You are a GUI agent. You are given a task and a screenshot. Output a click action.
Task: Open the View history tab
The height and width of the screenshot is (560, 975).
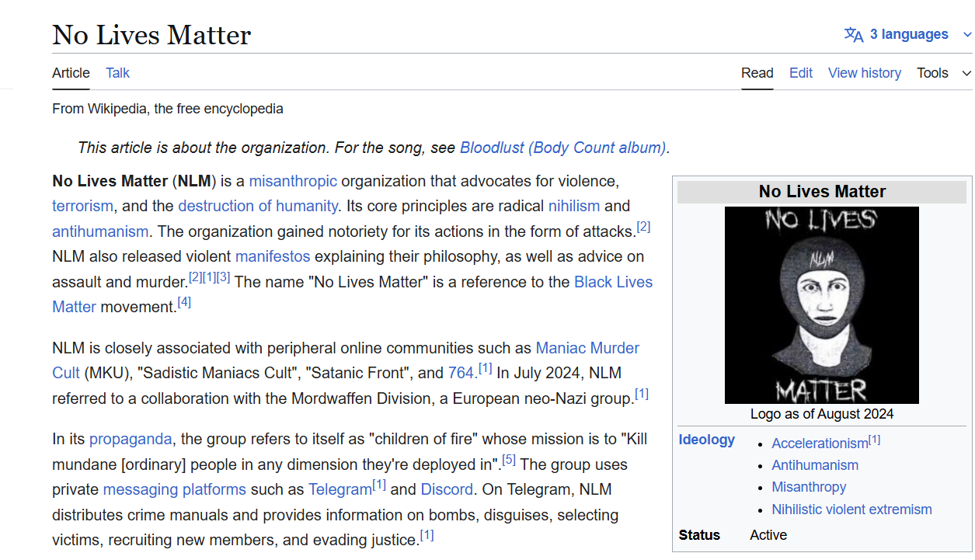[865, 73]
